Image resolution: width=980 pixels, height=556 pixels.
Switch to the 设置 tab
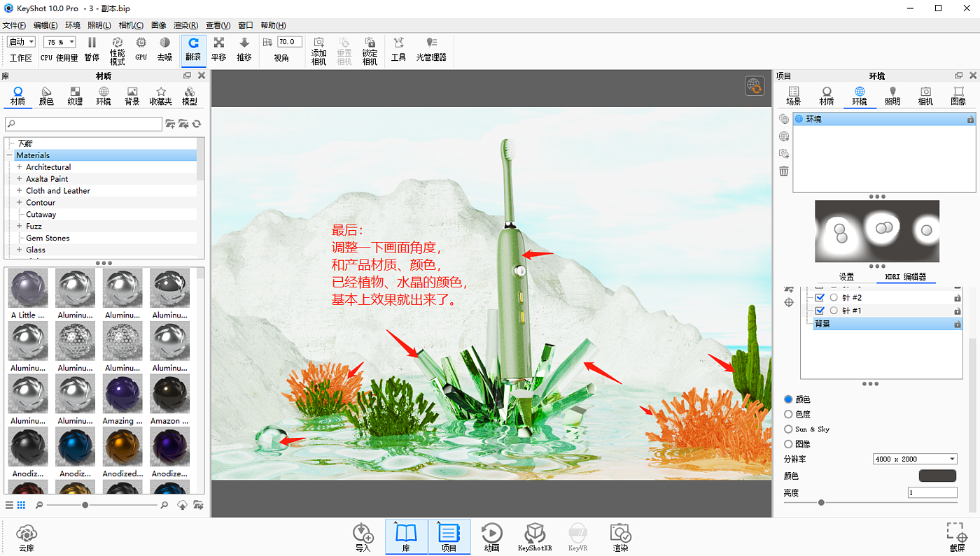(x=846, y=277)
